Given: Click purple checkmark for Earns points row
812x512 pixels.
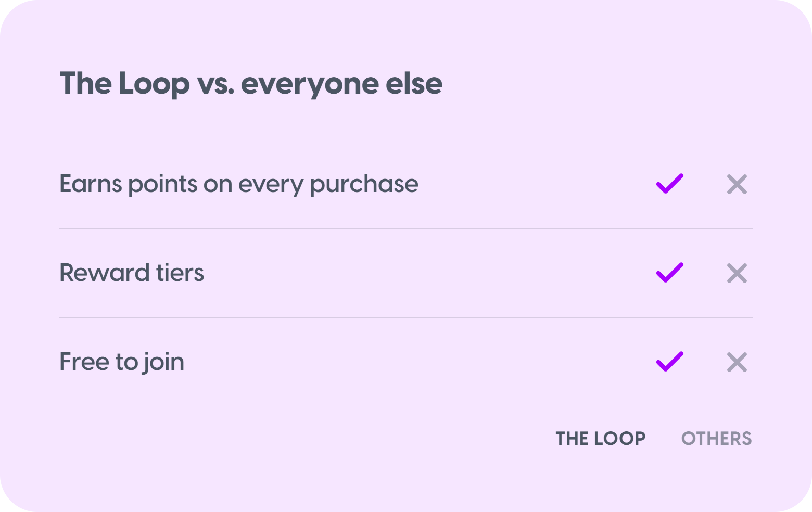Looking at the screenshot, I should coord(670,184).
